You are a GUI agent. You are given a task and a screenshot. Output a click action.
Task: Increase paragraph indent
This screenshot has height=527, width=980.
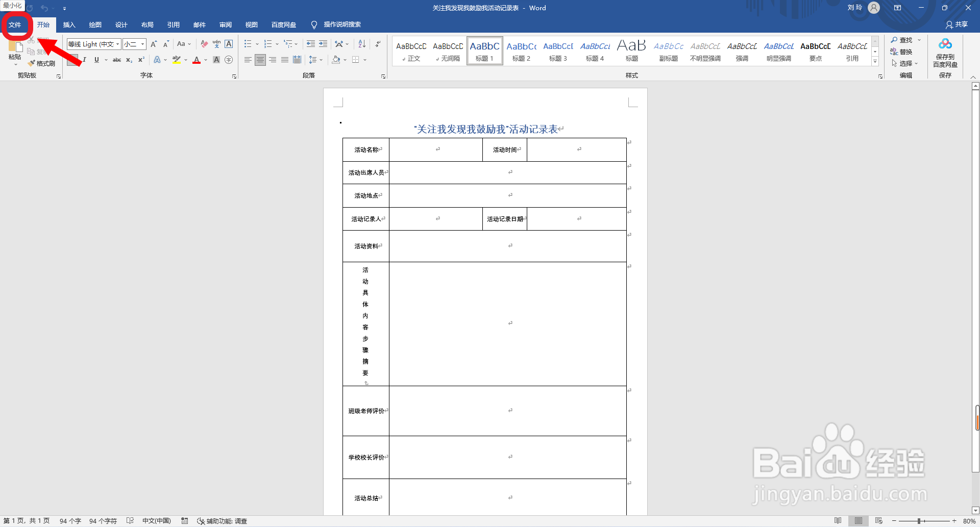click(x=323, y=44)
